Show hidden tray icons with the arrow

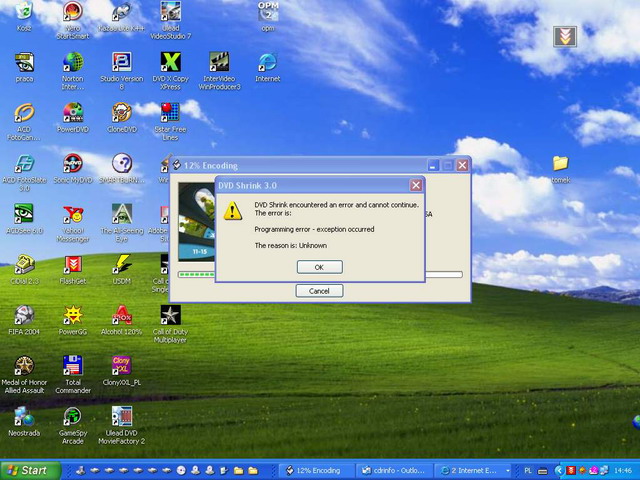point(558,471)
